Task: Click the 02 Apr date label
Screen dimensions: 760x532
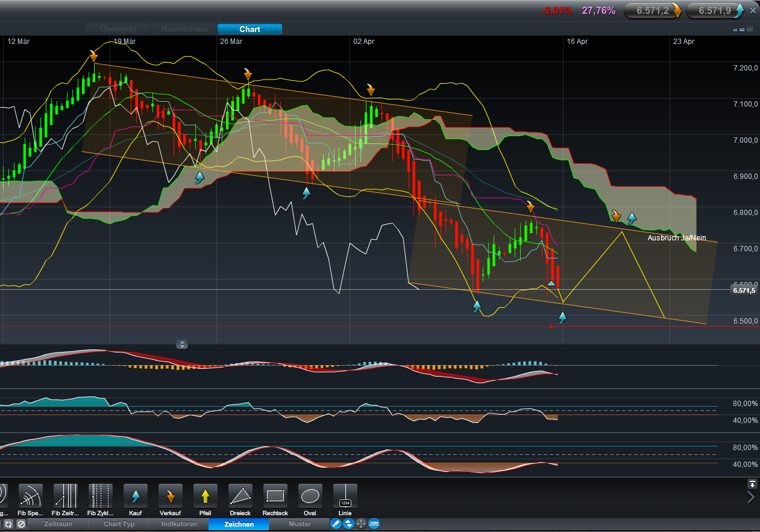Action: 364,42
